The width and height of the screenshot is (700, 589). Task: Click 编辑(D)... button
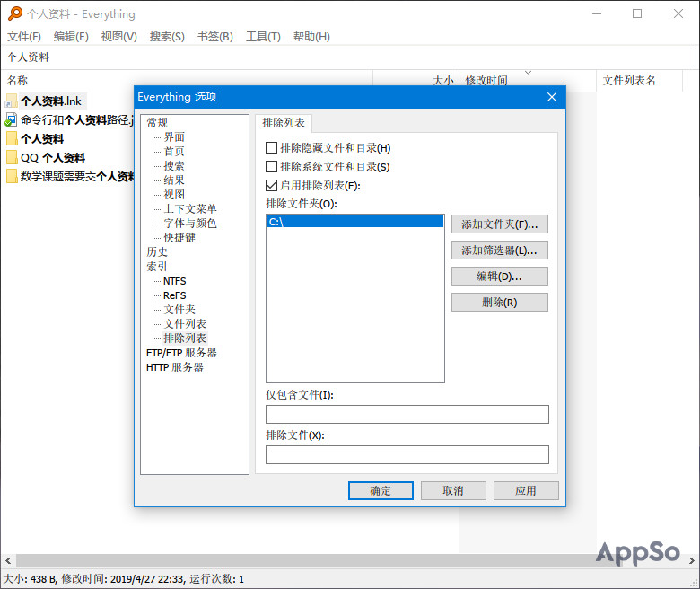pos(500,276)
